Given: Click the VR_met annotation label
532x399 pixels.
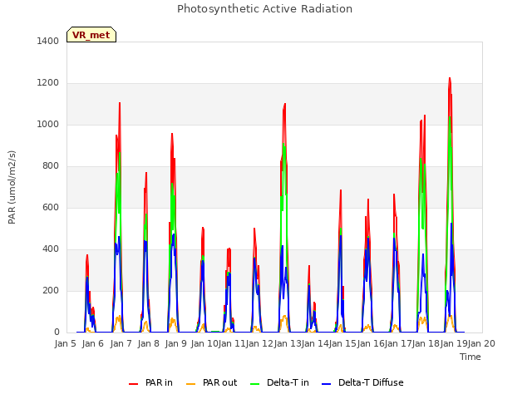Looking at the screenshot, I should click(x=91, y=35).
